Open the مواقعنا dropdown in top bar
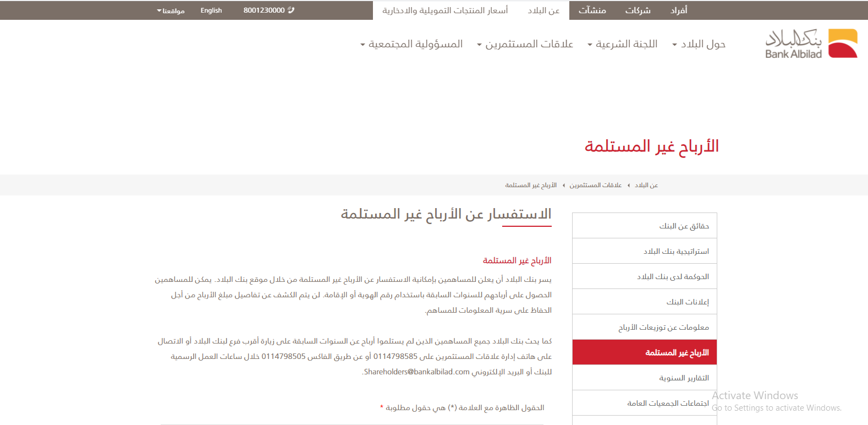This screenshot has width=868, height=425. click(171, 10)
